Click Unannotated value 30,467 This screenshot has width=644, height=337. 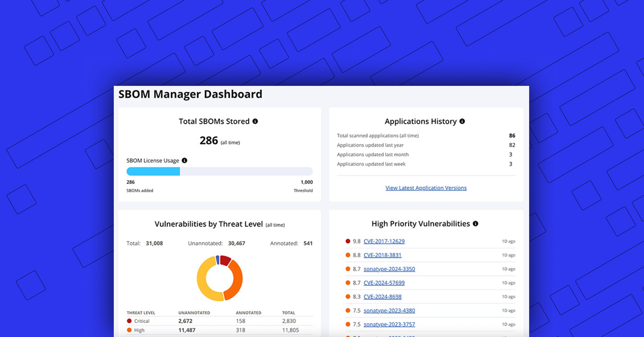click(236, 243)
